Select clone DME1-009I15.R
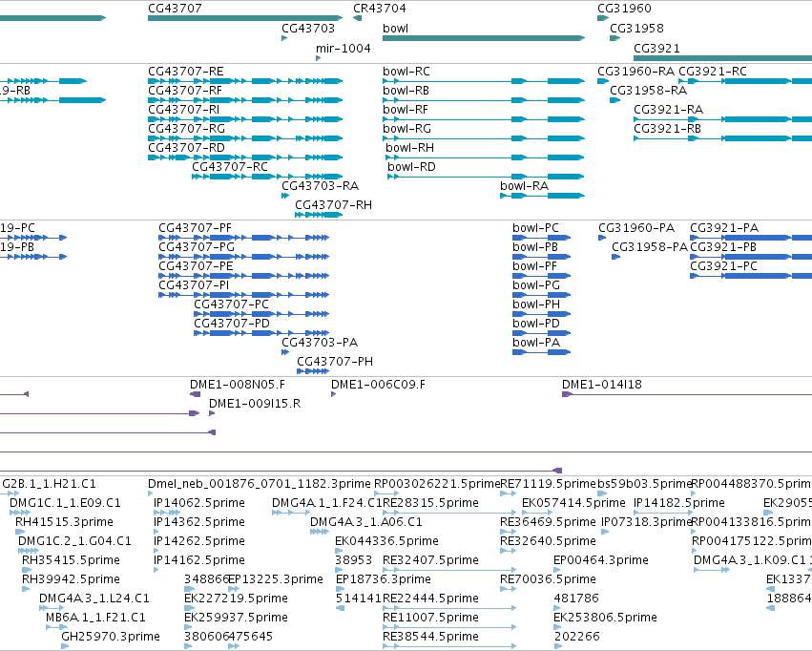 (255, 404)
